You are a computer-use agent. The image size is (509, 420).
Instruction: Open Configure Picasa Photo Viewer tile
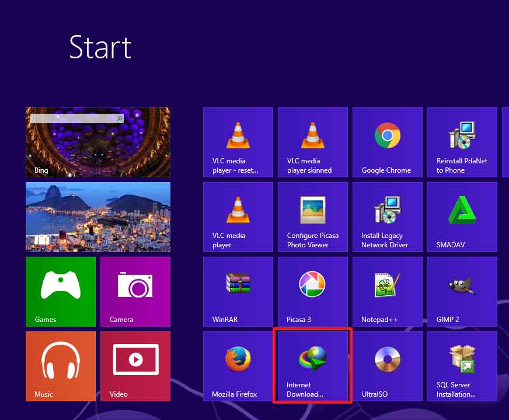313,216
